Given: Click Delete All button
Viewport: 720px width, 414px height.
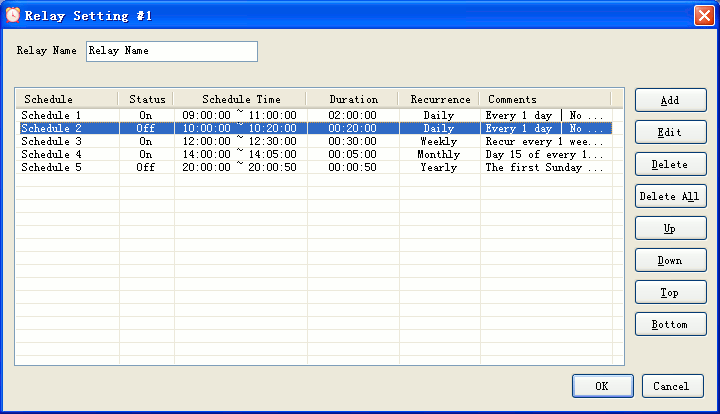Looking at the screenshot, I should click(x=670, y=196).
